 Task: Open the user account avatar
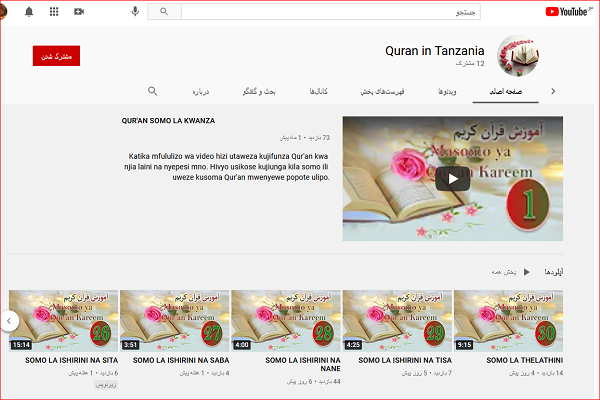tap(8, 11)
